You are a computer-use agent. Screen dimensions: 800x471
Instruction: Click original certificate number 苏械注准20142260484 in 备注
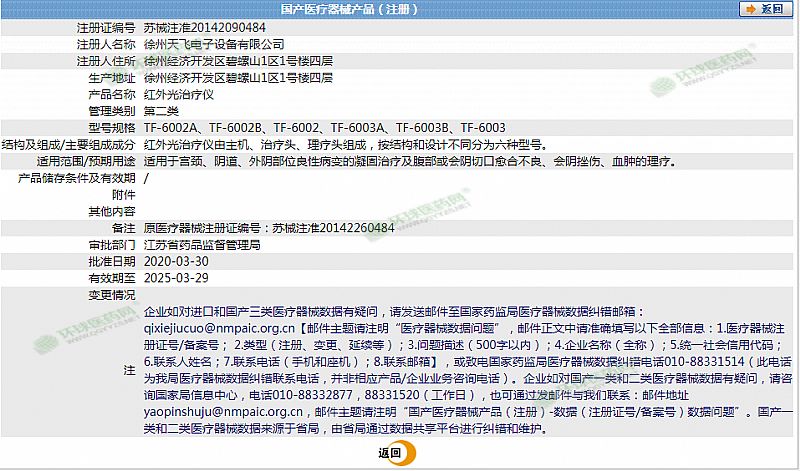[333, 228]
